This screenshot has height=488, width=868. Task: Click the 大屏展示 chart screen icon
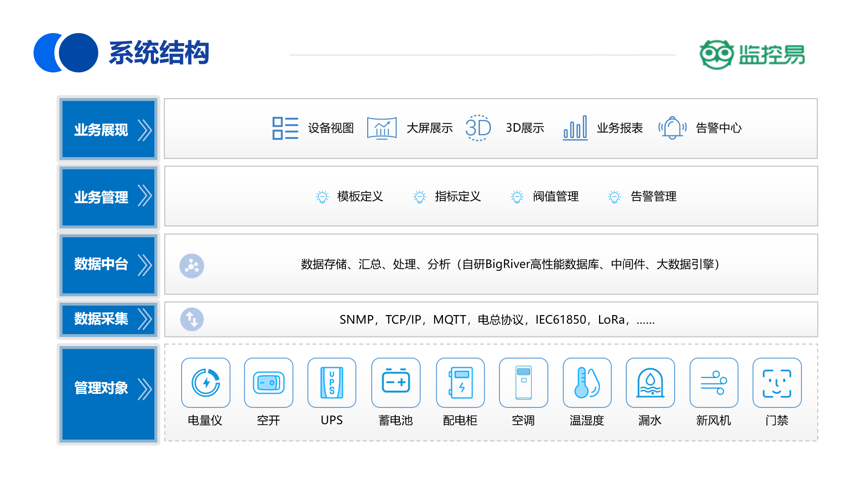(x=382, y=128)
